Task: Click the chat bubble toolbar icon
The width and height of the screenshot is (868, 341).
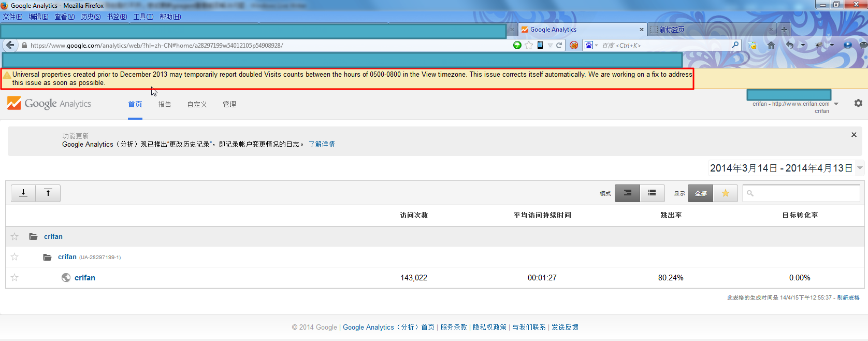Action: tap(863, 45)
